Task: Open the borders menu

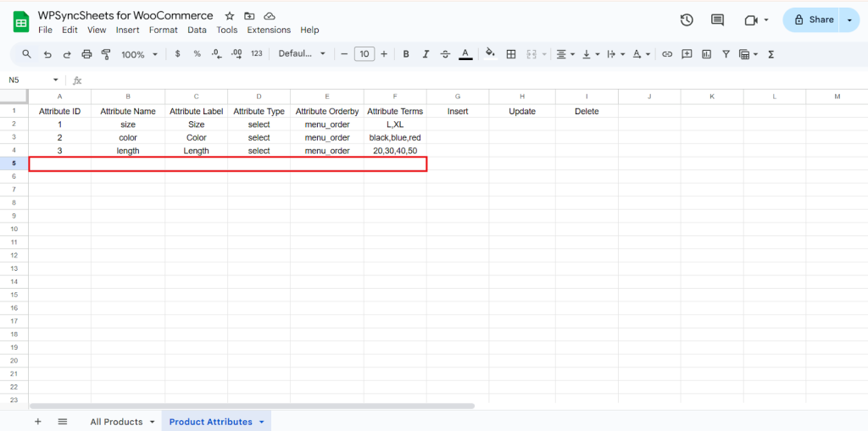Action: [x=511, y=54]
